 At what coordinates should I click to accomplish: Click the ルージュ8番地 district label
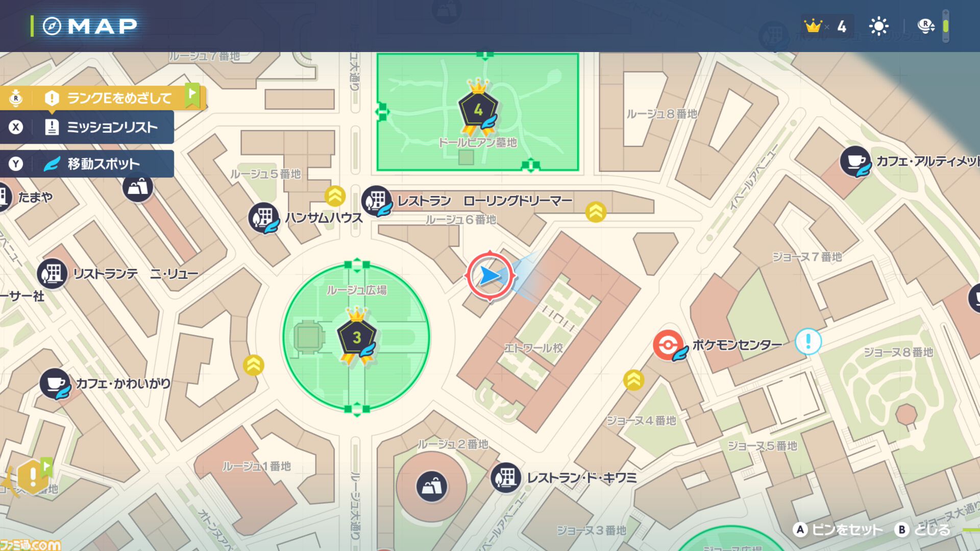662,114
